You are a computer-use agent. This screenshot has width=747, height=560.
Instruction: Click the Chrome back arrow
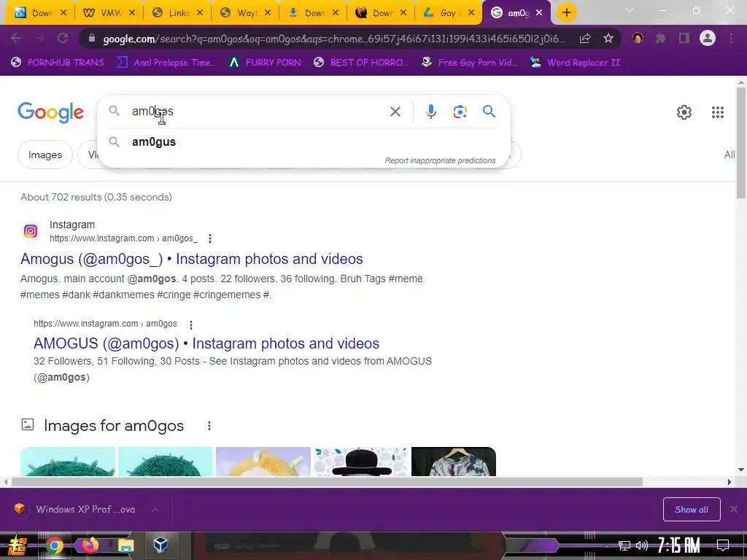coord(16,38)
